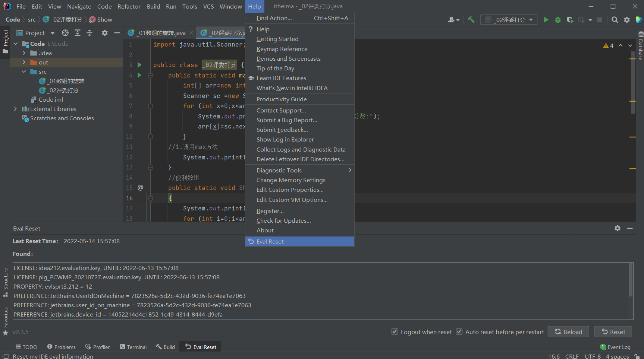The height and width of the screenshot is (359, 644).
Task: Click the Reload button
Action: [568, 332]
